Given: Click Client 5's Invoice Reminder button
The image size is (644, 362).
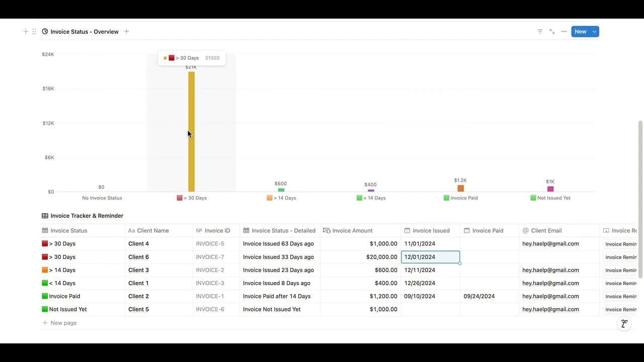Looking at the screenshot, I should [620, 310].
